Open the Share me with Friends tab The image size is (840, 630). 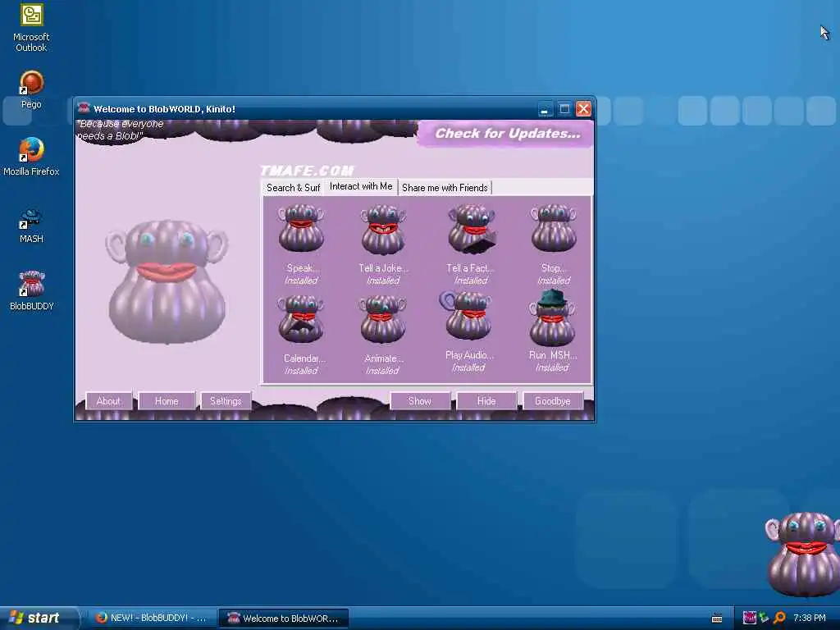[x=445, y=188]
